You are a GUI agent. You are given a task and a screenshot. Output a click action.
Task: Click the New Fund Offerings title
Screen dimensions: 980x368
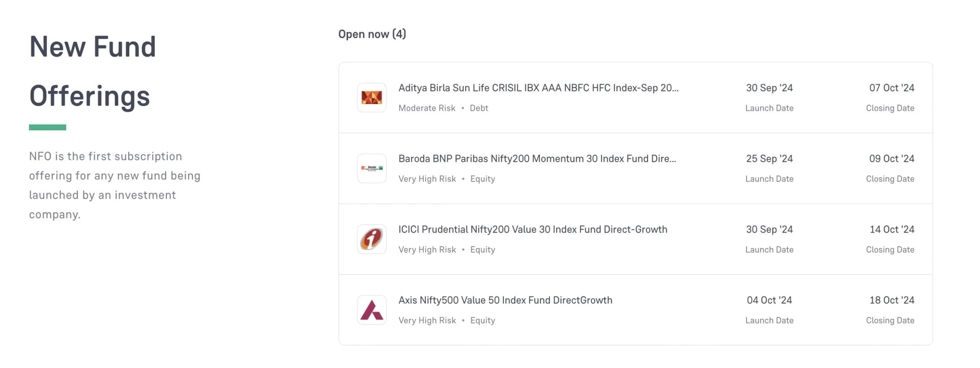92,71
